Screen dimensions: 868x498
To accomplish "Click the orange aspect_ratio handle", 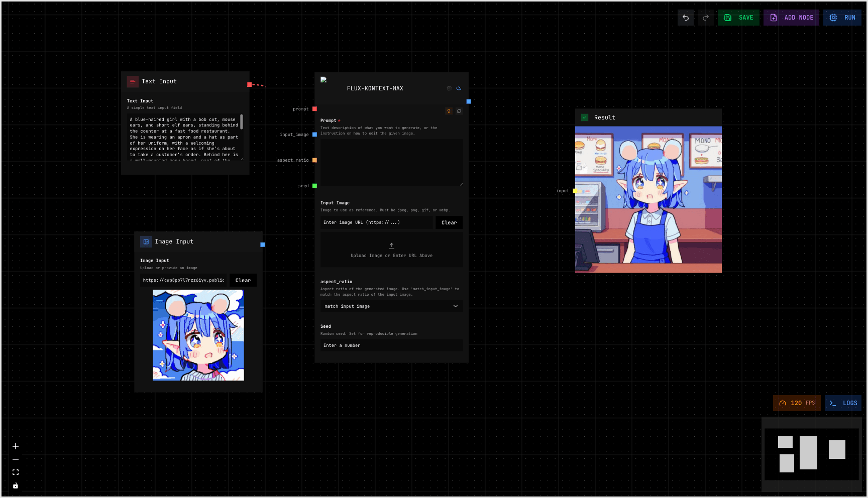I will click(x=314, y=160).
